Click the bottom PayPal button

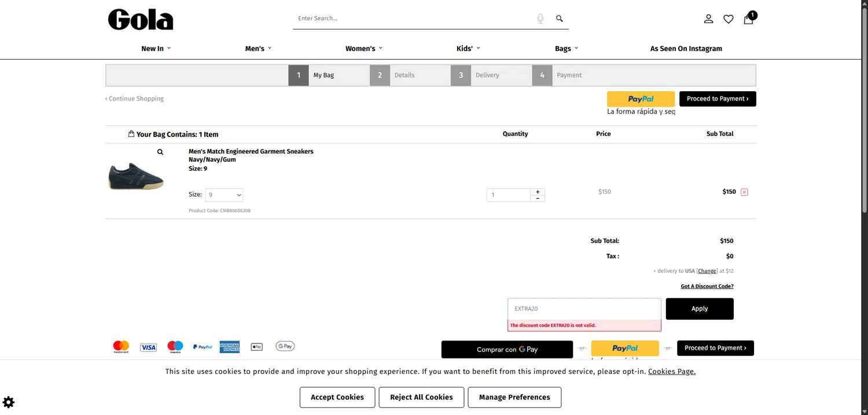pos(625,348)
